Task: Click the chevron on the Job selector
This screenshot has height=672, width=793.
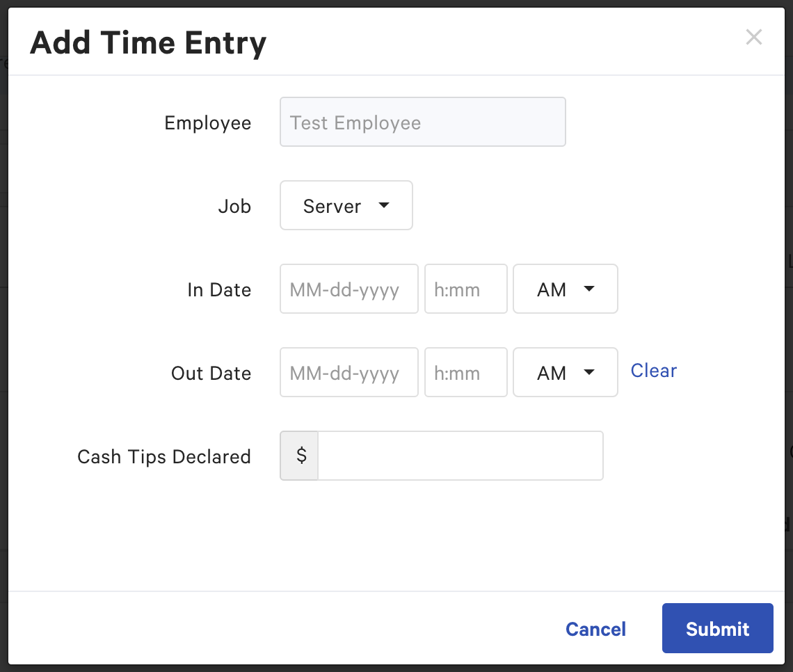Action: click(384, 205)
